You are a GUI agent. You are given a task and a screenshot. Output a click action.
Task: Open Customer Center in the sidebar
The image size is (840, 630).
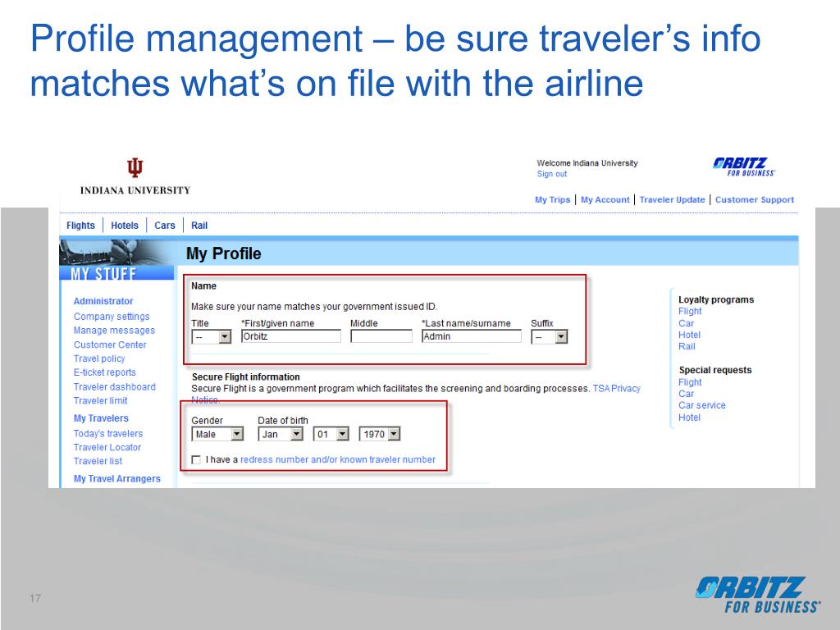point(110,345)
